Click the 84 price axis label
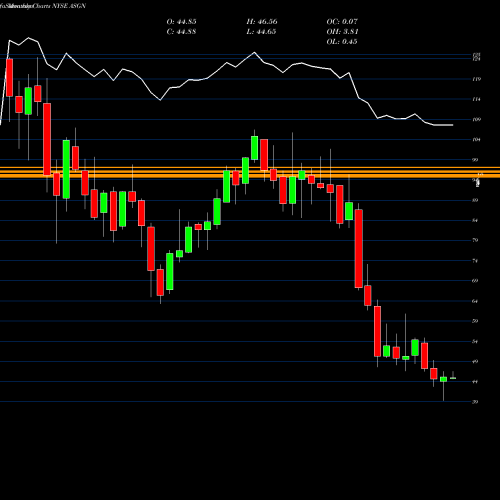The width and height of the screenshot is (500, 500). pos(475,220)
